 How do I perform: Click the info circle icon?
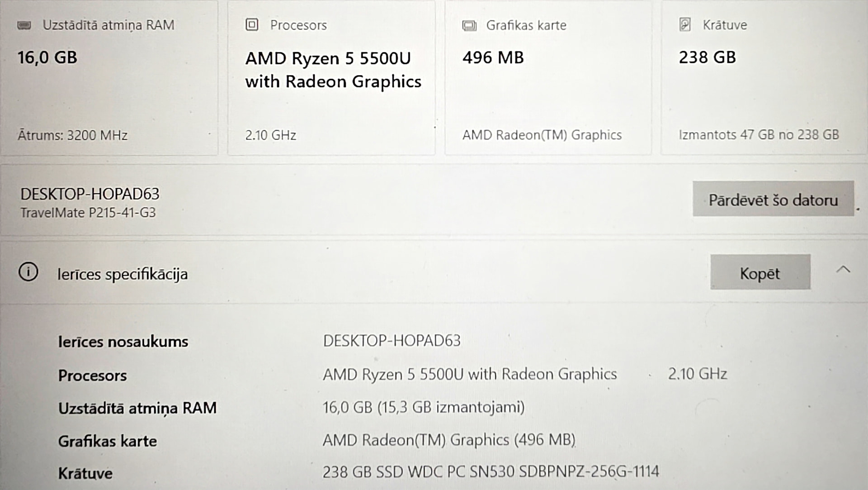tap(28, 272)
